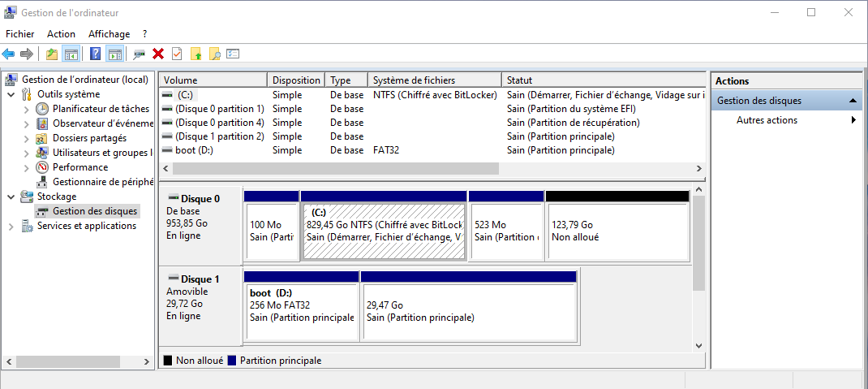
Task: Click the blue Partition principale legend swatch
Action: click(232, 361)
